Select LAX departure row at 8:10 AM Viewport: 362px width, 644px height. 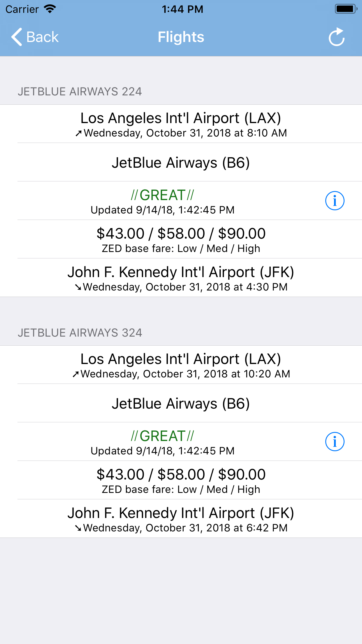[x=181, y=124]
